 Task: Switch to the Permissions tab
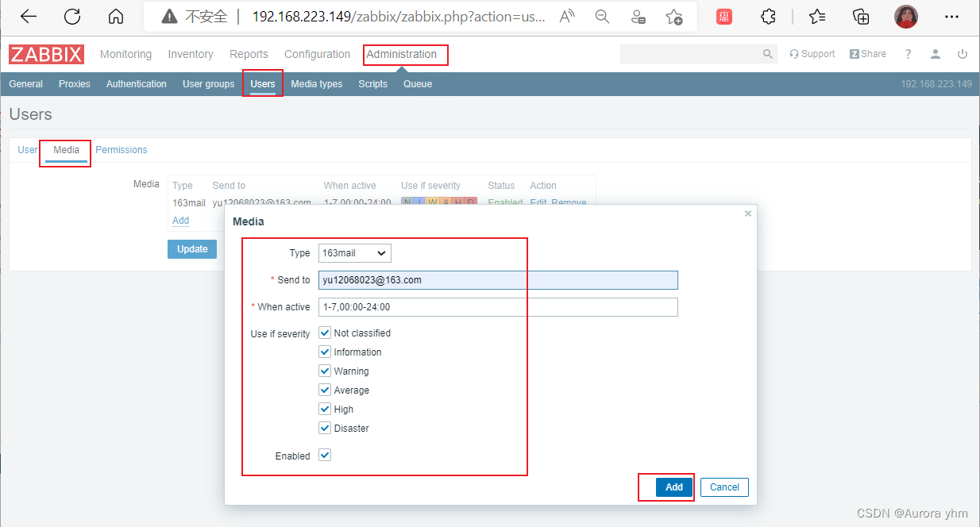122,149
